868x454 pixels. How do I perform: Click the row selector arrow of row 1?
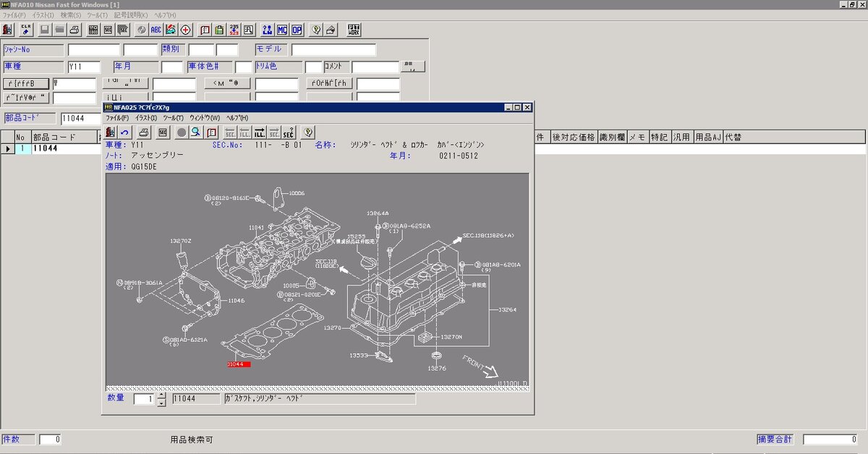[x=7, y=148]
